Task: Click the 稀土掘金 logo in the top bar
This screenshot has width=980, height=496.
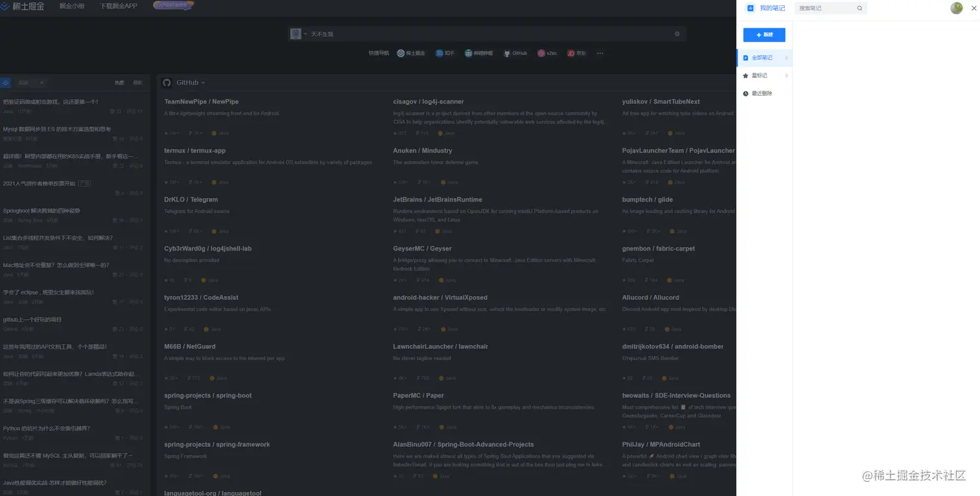Action: [x=23, y=6]
